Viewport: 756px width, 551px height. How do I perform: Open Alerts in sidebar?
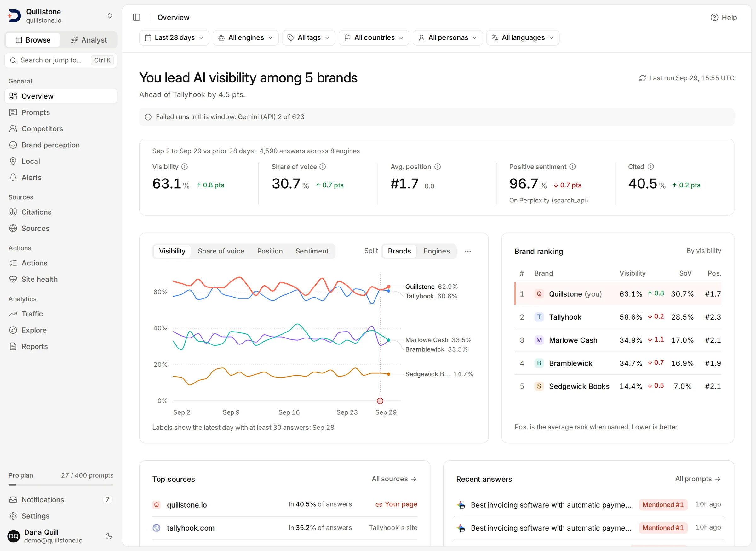pos(61,178)
